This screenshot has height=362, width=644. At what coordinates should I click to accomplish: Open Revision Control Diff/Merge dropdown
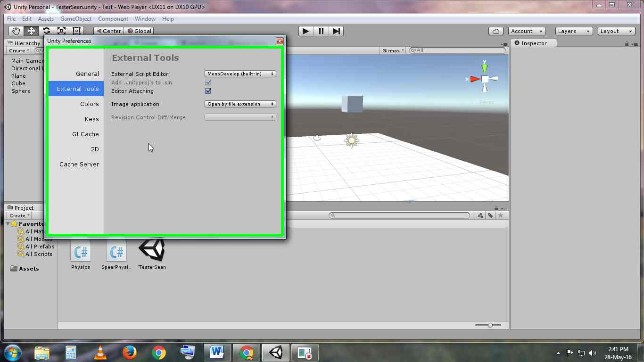pyautogui.click(x=240, y=117)
